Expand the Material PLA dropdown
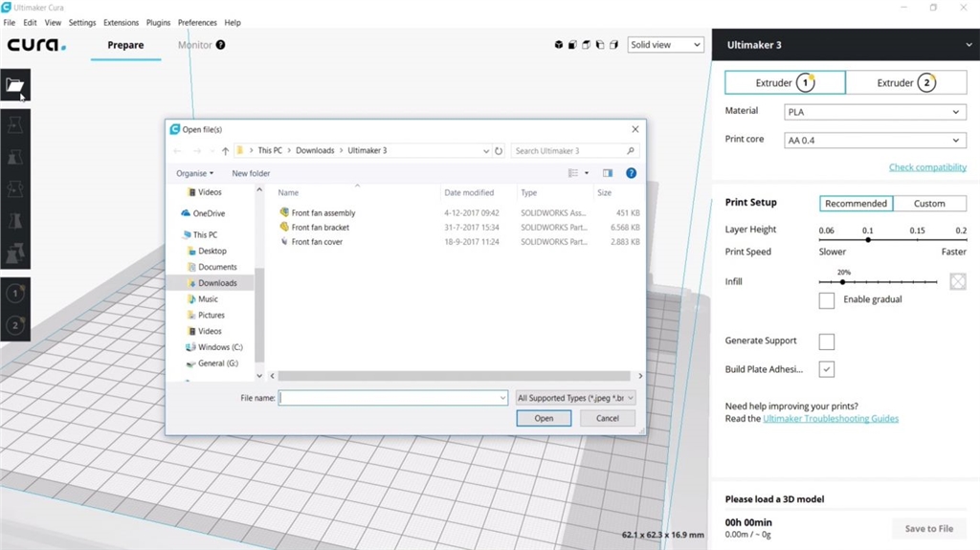980x550 pixels. [875, 113]
